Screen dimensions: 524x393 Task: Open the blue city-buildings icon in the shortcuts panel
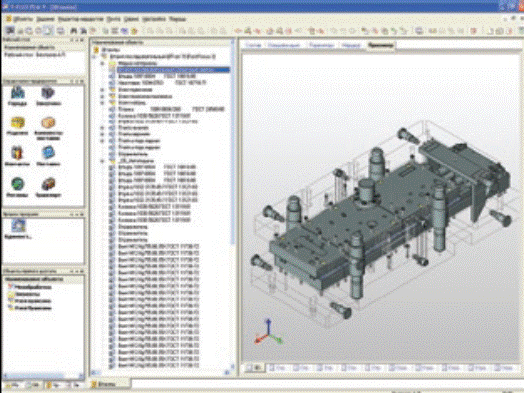pyautogui.click(x=17, y=93)
